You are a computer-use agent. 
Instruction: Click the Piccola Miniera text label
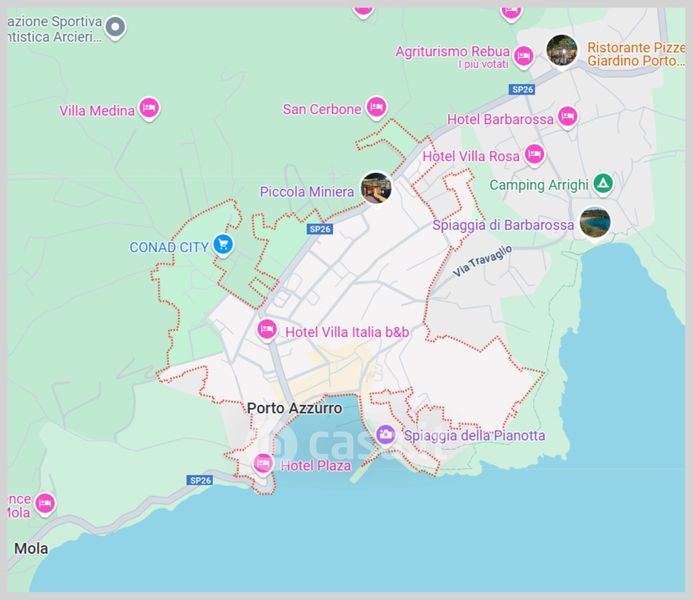point(307,191)
